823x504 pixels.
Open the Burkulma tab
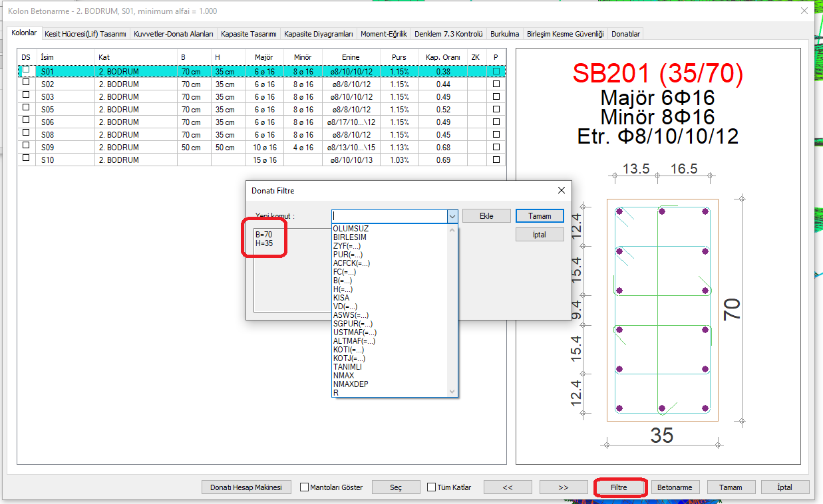[505, 34]
